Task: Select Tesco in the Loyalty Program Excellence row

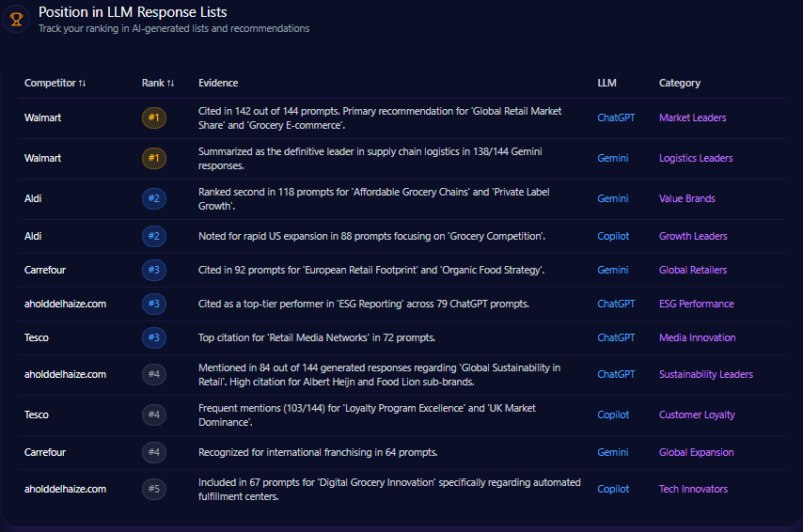Action: coord(37,415)
